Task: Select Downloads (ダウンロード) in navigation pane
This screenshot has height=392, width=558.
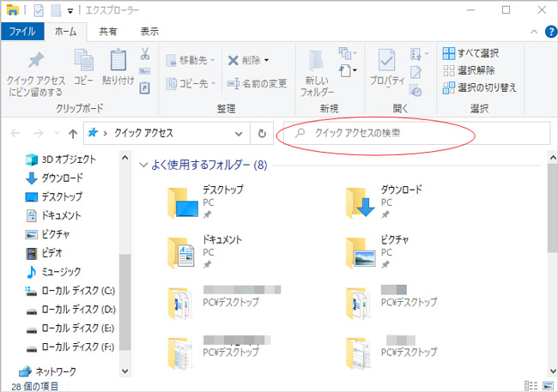Action: pyautogui.click(x=54, y=178)
